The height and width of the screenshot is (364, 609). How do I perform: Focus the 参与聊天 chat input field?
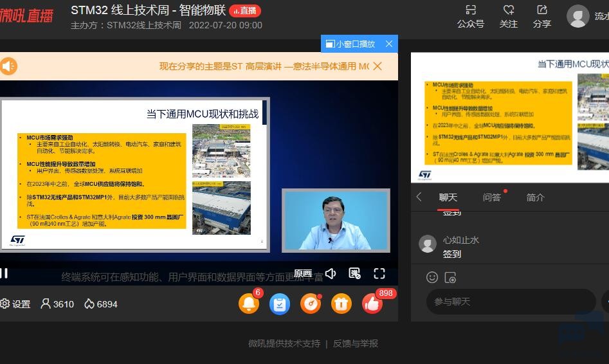point(511,302)
